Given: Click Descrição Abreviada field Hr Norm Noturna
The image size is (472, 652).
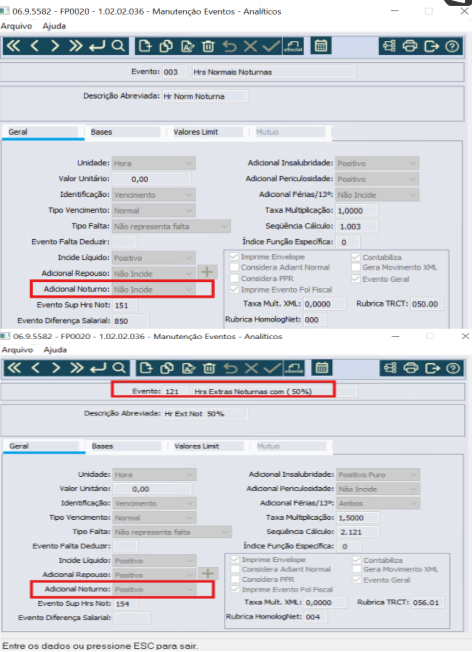Looking at the screenshot, I should pyautogui.click(x=205, y=96).
